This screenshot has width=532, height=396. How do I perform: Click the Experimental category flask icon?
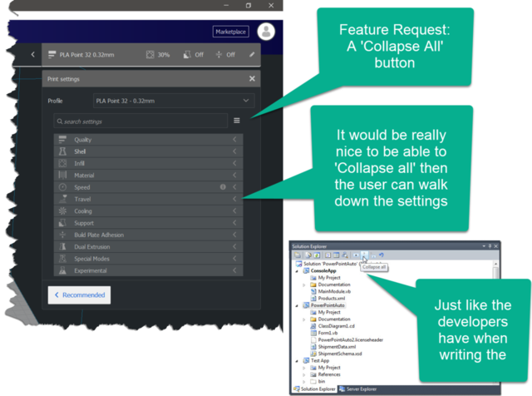(x=62, y=270)
